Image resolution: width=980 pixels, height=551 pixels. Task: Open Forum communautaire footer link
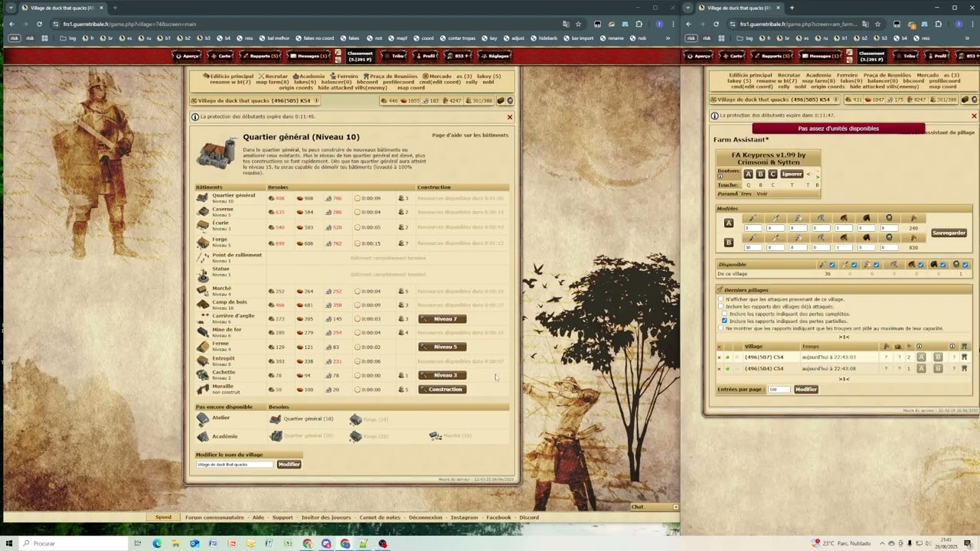pyautogui.click(x=214, y=517)
